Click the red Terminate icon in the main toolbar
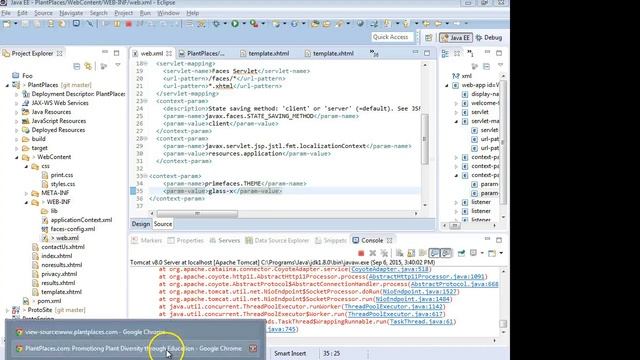The height and width of the screenshot is (360, 640). [x=129, y=24]
